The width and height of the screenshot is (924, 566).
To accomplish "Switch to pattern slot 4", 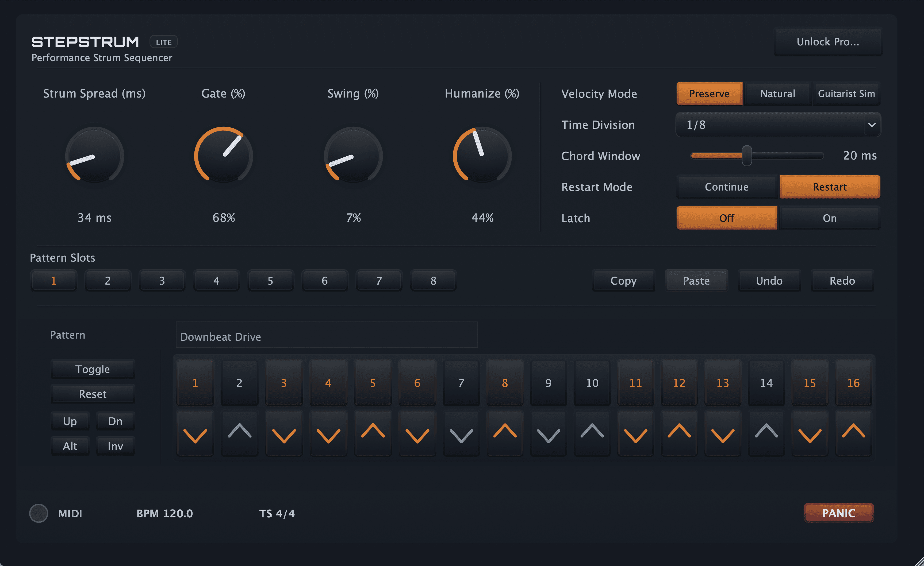I will 216,280.
